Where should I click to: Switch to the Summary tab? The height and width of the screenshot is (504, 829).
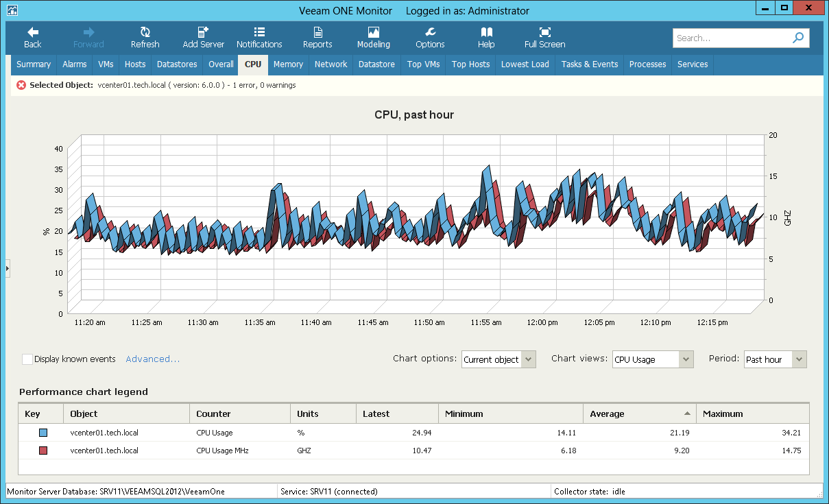pyautogui.click(x=34, y=64)
